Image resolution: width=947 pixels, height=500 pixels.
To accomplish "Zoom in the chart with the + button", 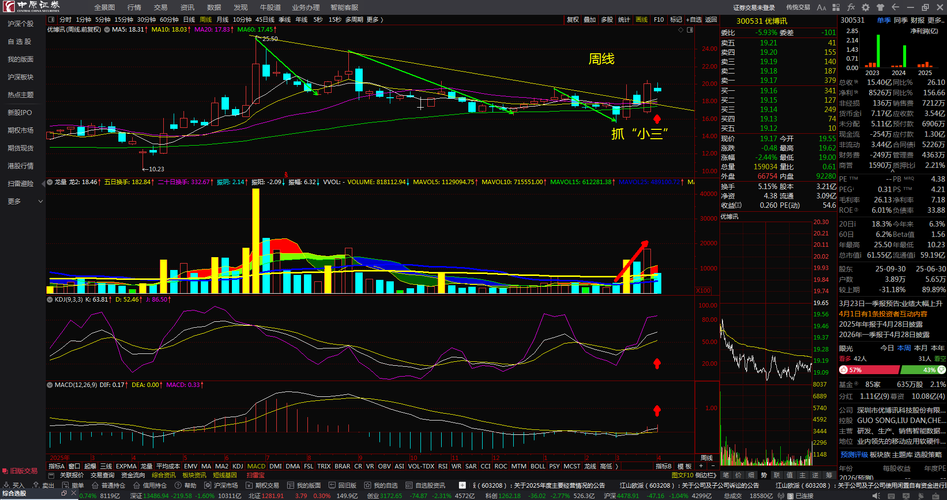I will (x=701, y=466).
